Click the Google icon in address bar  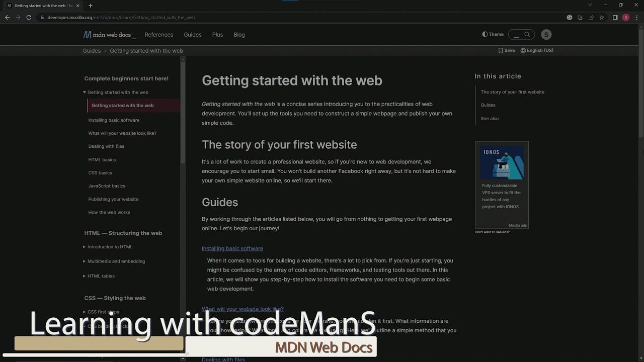570,18
